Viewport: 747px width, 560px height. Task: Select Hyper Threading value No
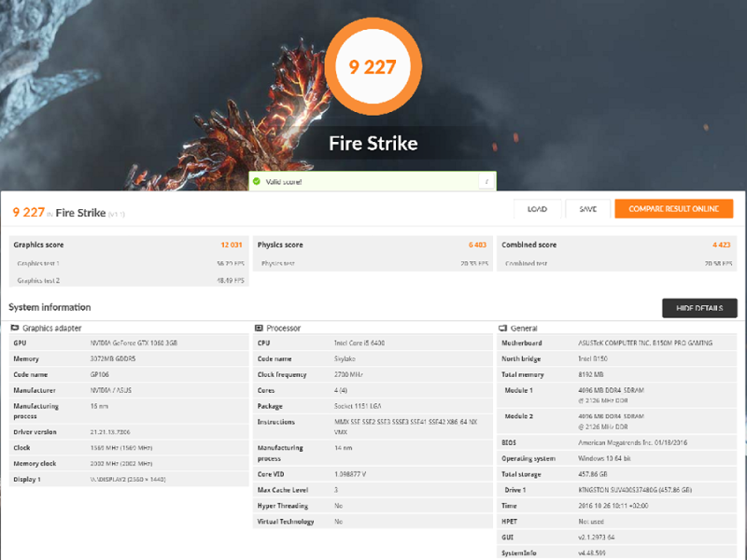338,506
